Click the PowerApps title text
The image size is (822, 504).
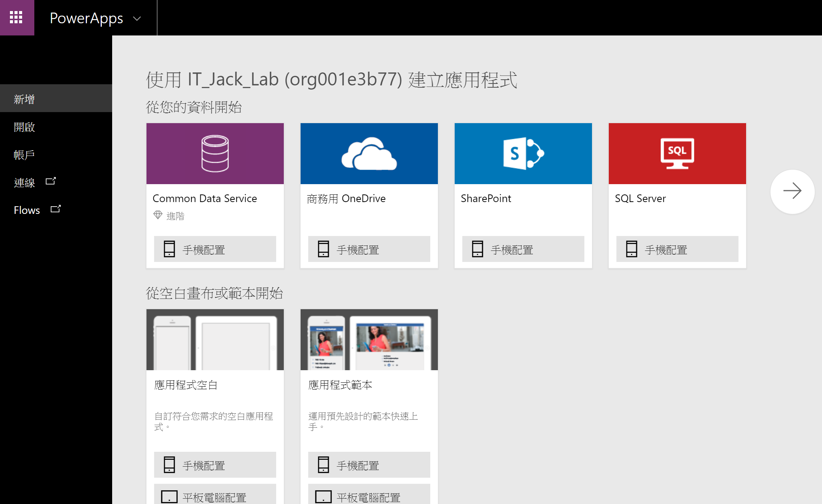point(87,18)
